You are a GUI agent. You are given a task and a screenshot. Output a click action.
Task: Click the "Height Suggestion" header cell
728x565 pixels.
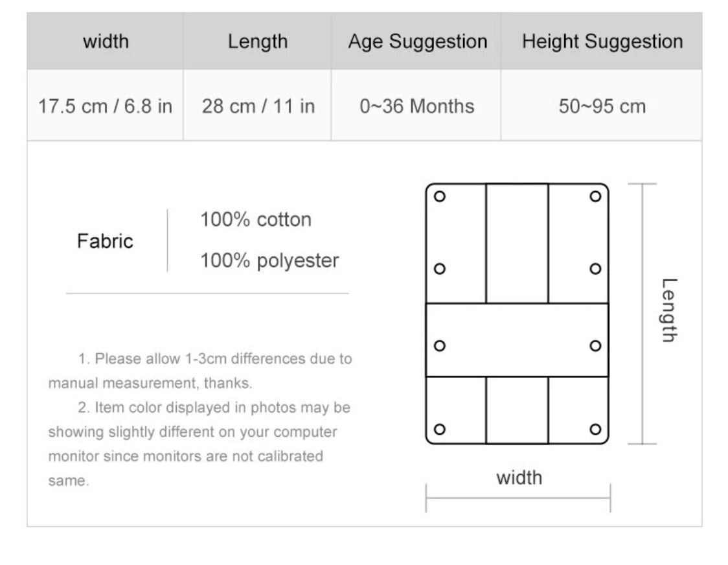click(602, 41)
